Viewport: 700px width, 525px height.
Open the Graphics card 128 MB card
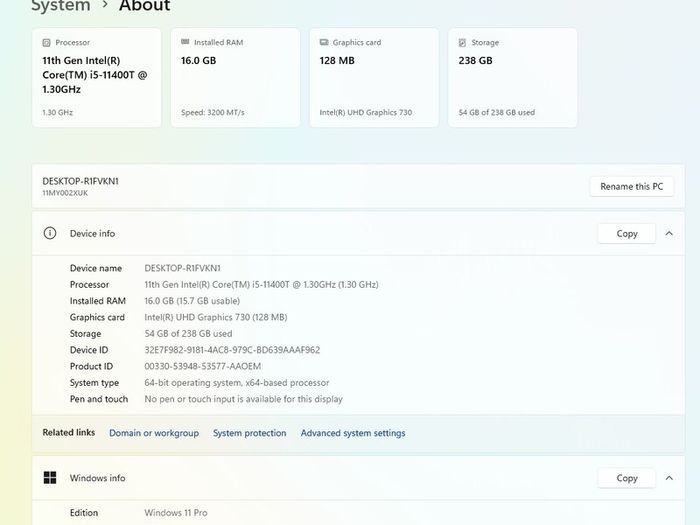click(374, 78)
